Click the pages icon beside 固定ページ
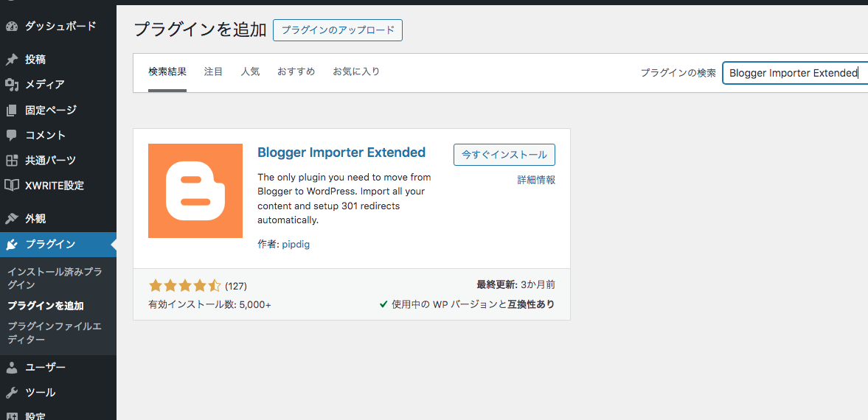Image resolution: width=868 pixels, height=420 pixels. coord(12,110)
